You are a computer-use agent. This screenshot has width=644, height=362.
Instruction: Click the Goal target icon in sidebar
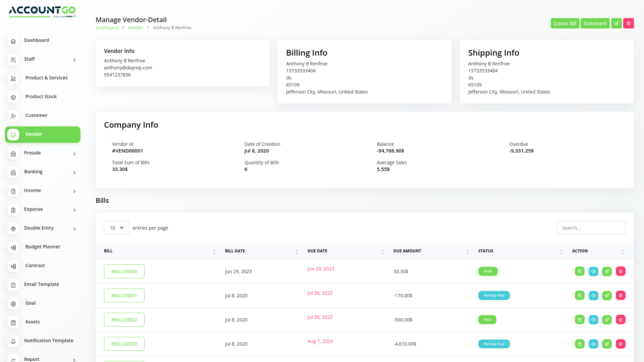click(x=13, y=304)
